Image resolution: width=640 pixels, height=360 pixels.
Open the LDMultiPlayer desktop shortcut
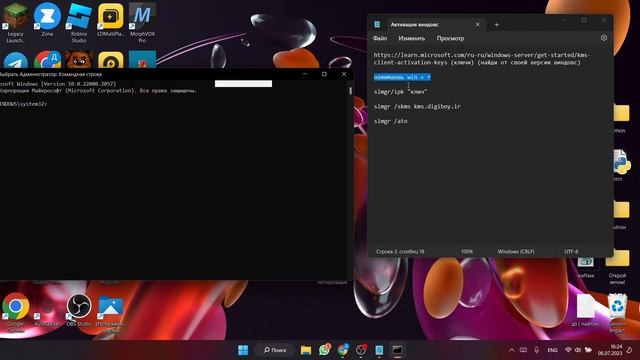point(110,20)
